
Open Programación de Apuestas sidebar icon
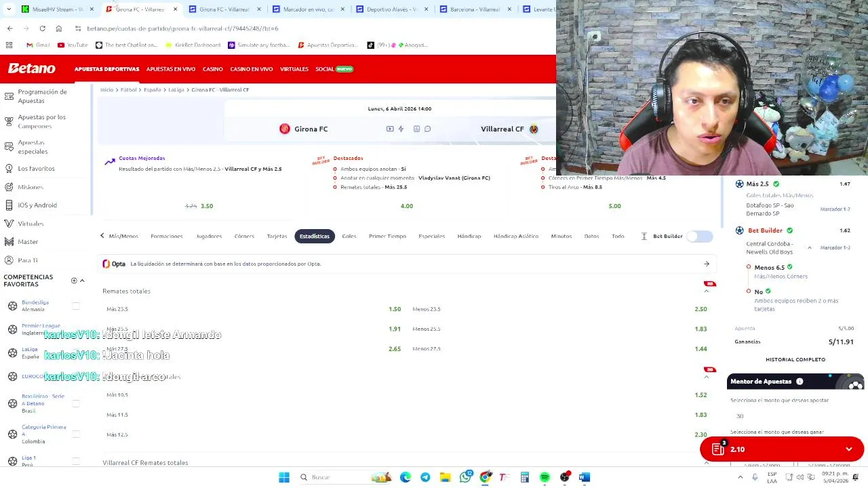tap(9, 96)
